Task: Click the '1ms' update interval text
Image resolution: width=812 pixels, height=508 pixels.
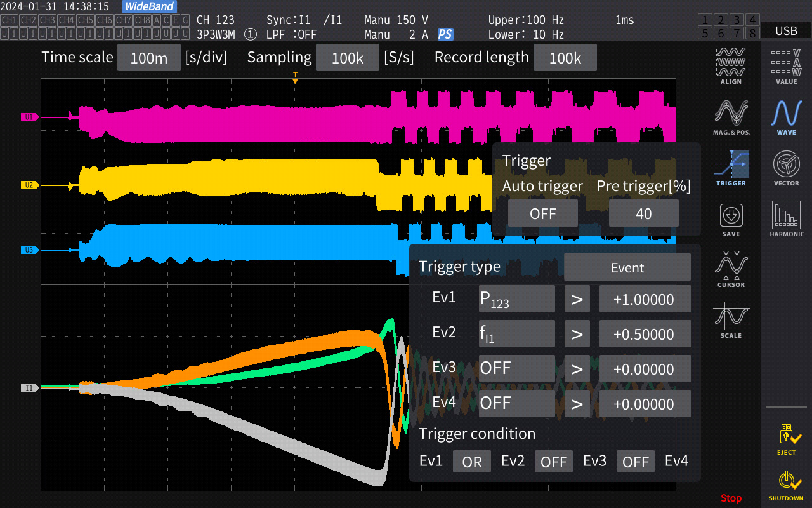Action: point(625,20)
